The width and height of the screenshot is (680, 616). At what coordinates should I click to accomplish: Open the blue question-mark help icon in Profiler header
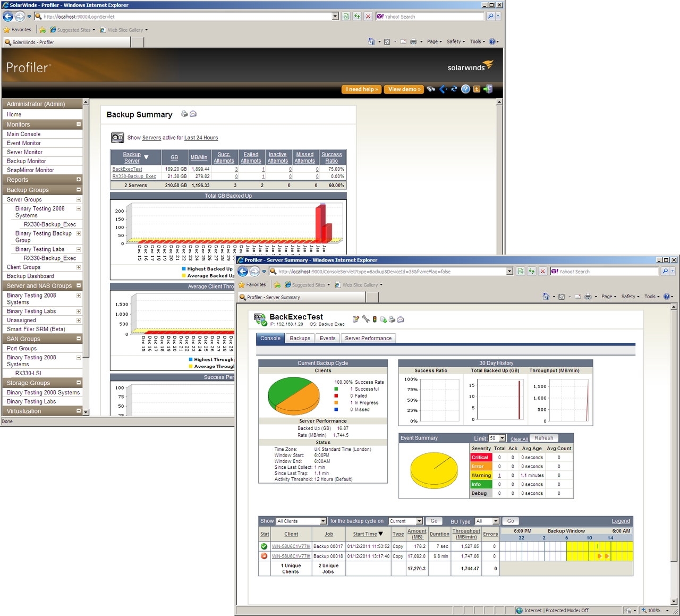465,89
